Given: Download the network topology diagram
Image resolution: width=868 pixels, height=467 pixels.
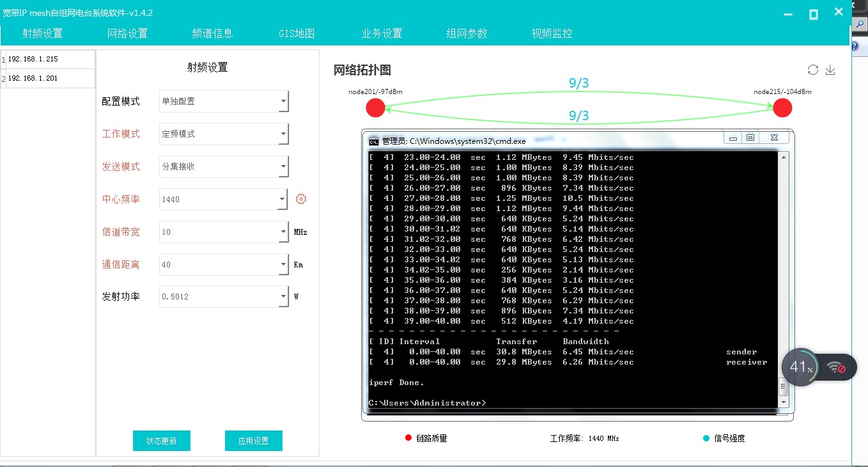Looking at the screenshot, I should (x=830, y=70).
